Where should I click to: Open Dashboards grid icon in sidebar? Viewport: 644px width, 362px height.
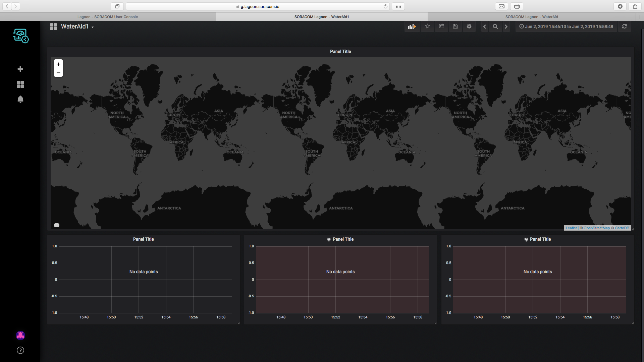[x=20, y=84]
